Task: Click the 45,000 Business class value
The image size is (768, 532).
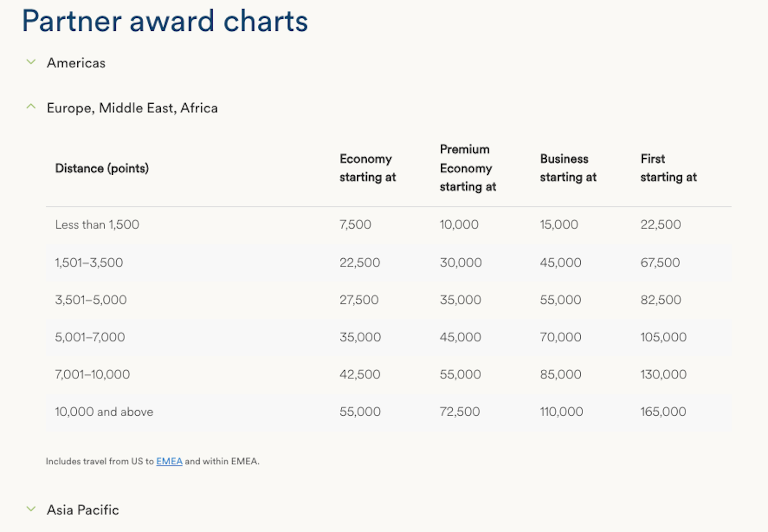Action: point(560,262)
